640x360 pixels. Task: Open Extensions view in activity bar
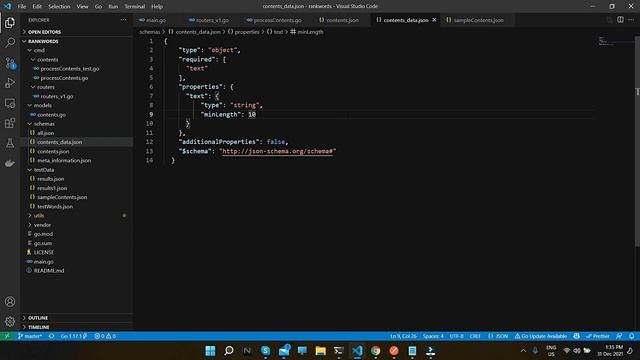pyautogui.click(x=10, y=123)
